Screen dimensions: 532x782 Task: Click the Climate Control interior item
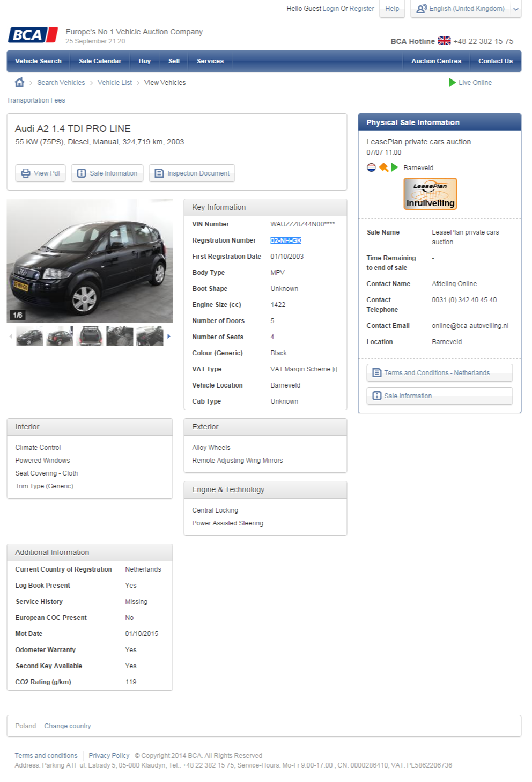pyautogui.click(x=38, y=448)
